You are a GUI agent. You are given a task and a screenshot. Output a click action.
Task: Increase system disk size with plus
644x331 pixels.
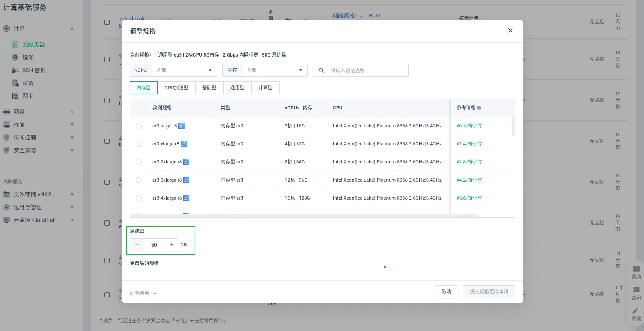pos(172,245)
